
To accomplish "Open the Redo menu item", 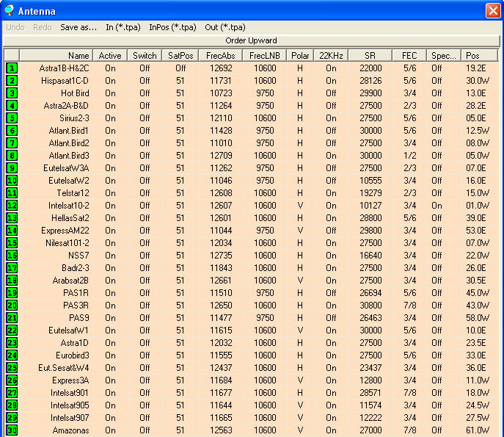I will click(42, 27).
